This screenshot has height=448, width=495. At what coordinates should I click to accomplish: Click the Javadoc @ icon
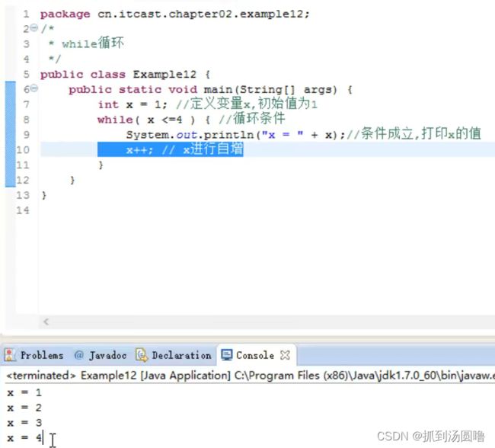79,356
